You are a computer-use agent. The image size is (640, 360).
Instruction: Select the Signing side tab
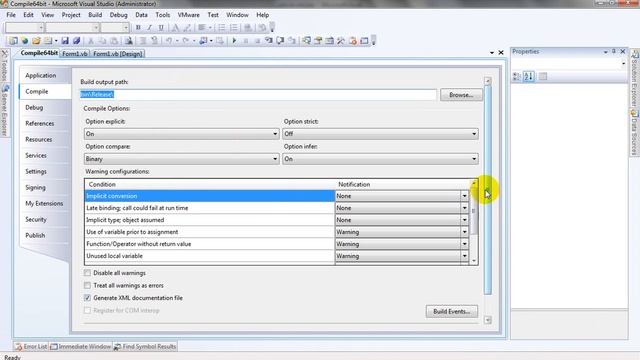pyautogui.click(x=36, y=187)
